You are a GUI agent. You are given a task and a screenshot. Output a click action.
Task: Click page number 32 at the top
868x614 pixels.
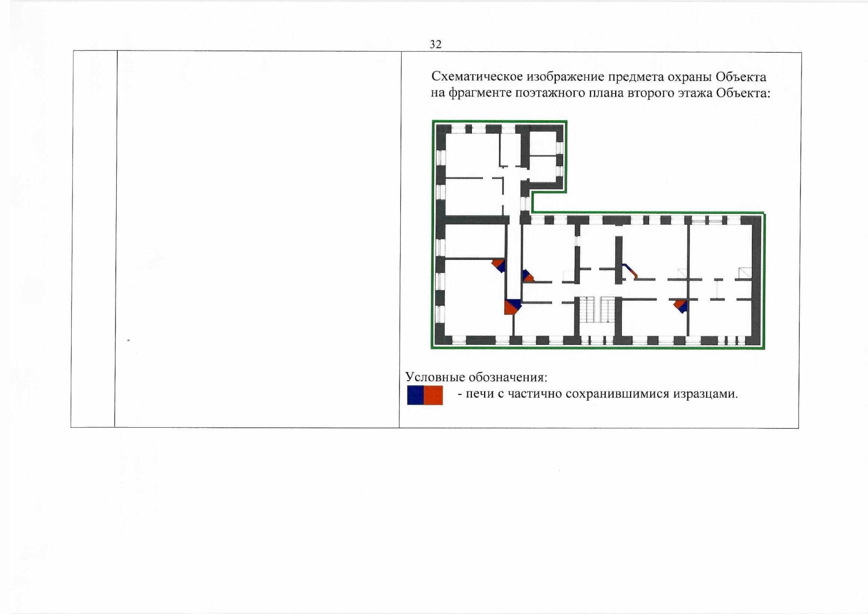click(435, 45)
